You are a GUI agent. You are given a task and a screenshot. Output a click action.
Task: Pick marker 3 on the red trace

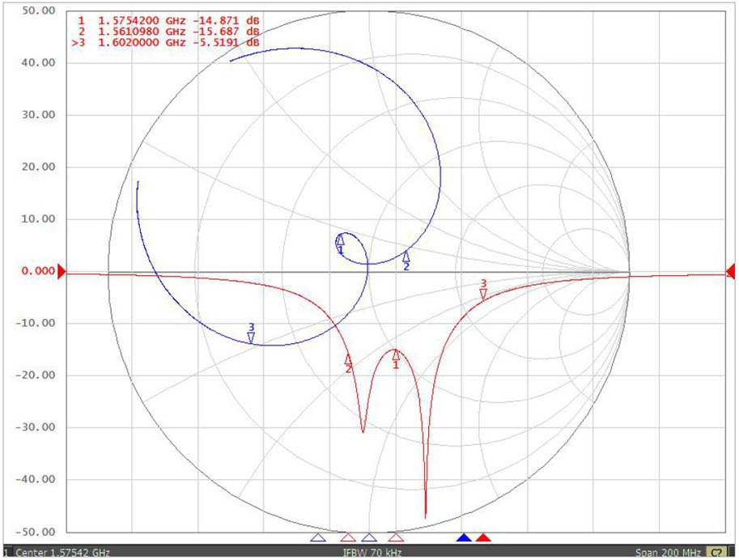483,294
